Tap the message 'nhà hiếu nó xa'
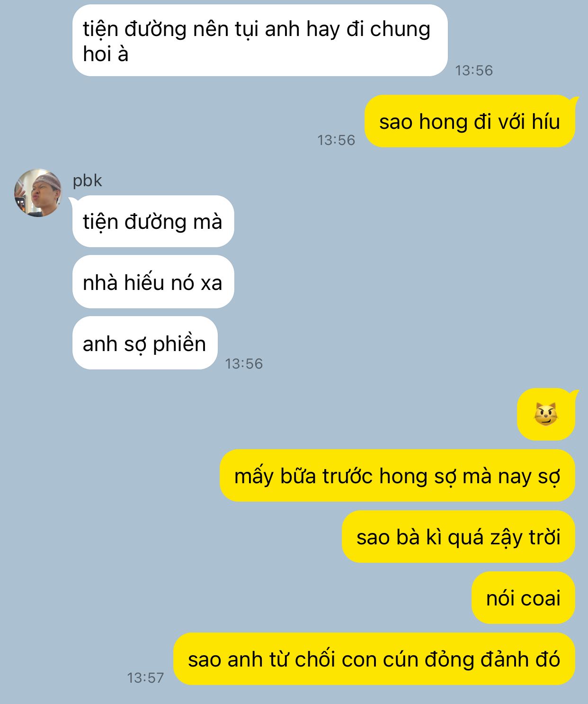The image size is (588, 704). tap(153, 282)
